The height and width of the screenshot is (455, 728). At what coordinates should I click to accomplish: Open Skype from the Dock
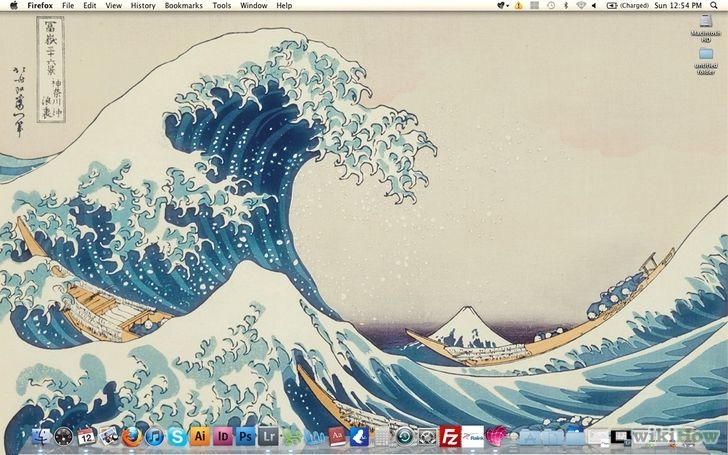177,437
